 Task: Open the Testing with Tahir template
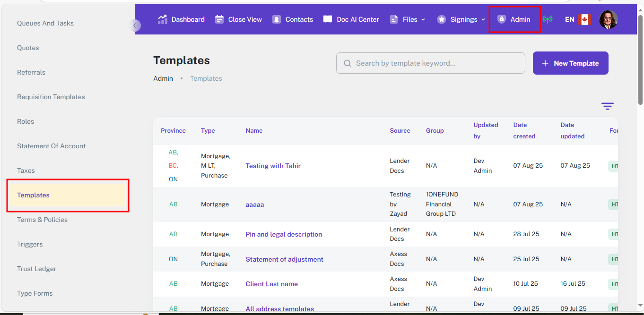pos(273,166)
